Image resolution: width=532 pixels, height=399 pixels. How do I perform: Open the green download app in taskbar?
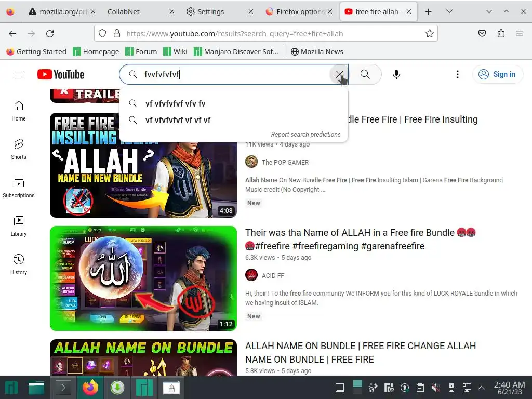117,388
